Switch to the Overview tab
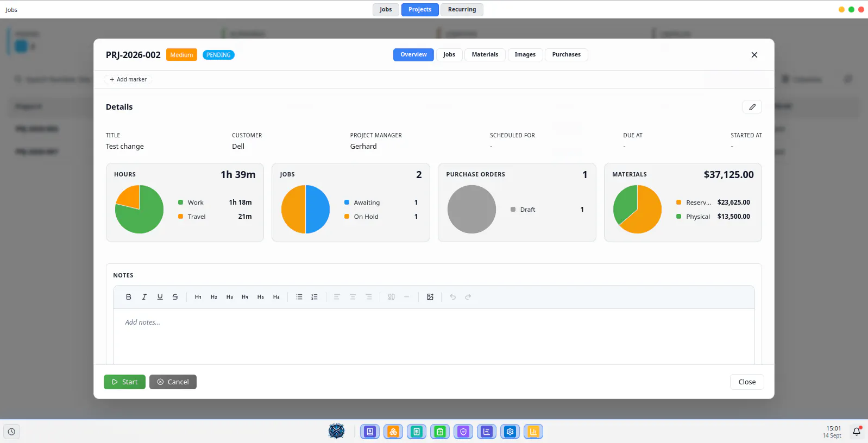Image resolution: width=868 pixels, height=443 pixels. (x=414, y=55)
